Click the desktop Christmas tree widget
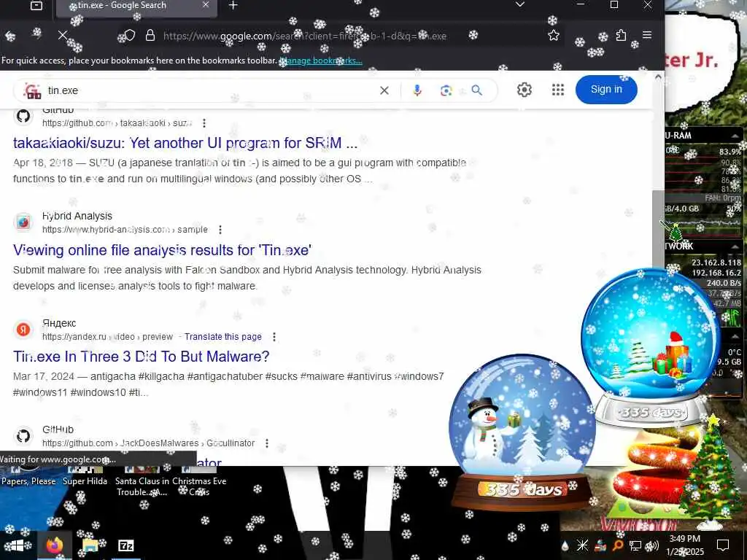Screen dimensions: 747x560 [x=711, y=472]
